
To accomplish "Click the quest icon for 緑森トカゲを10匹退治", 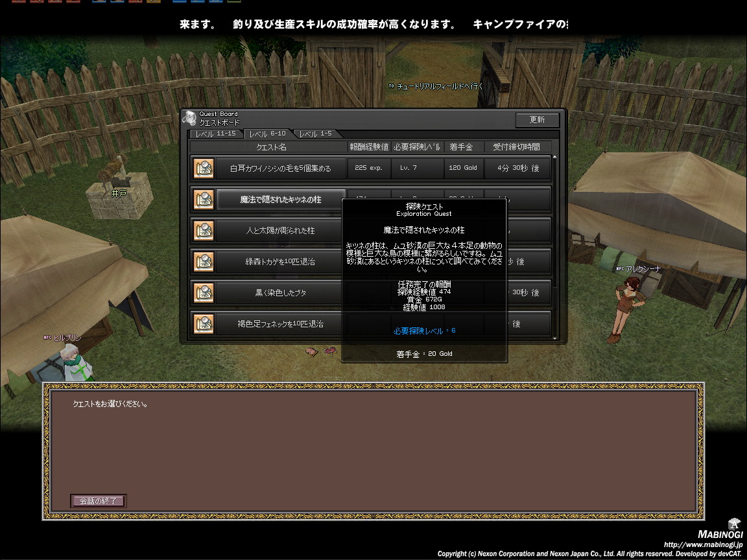I will pyautogui.click(x=204, y=261).
